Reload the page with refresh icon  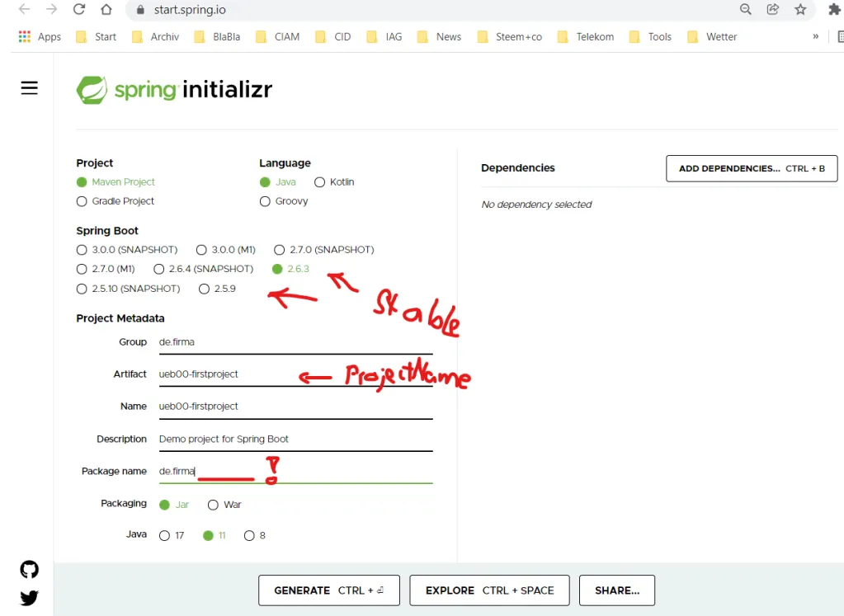(79, 9)
